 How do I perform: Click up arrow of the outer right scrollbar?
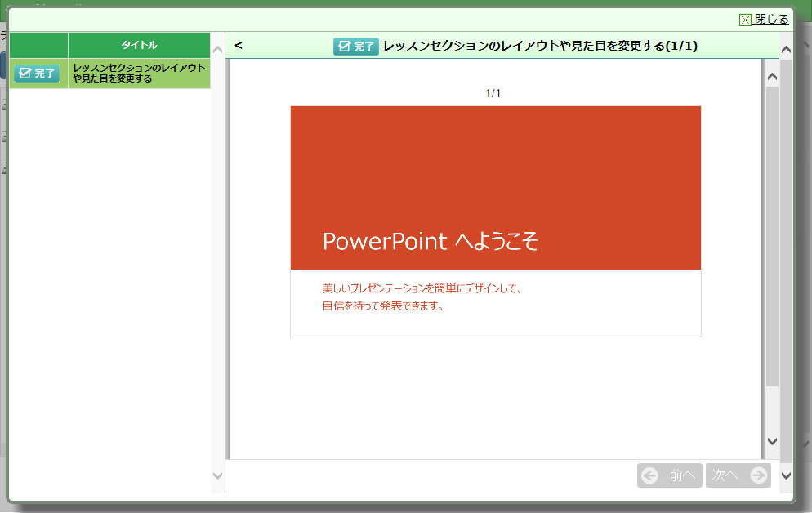pos(786,49)
